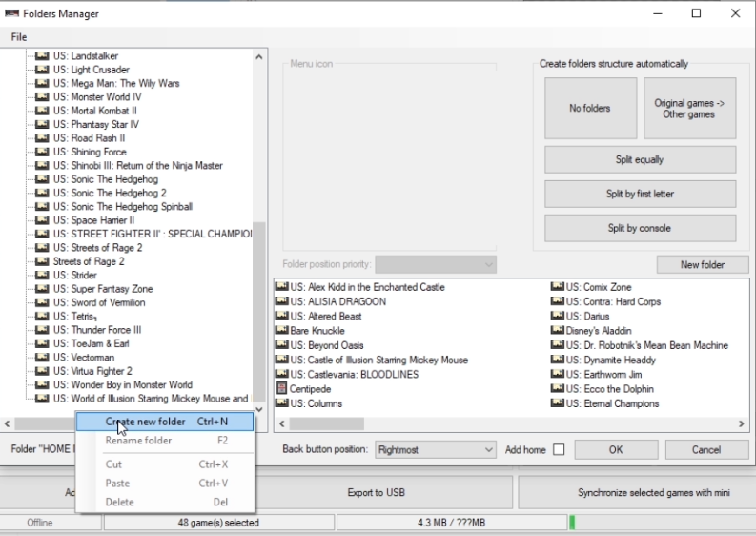Click the icon beside US: Shining Force
This screenshot has height=536, width=756.
point(43,152)
